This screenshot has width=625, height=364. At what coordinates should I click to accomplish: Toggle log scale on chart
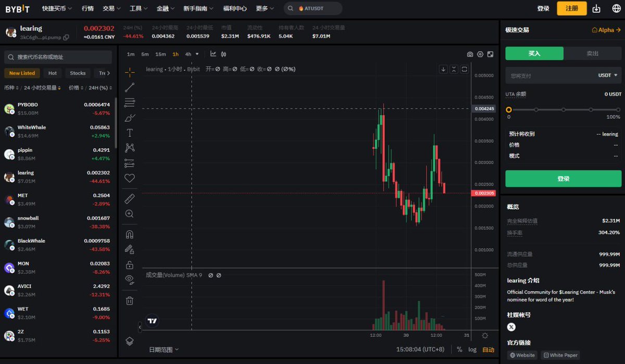pos(472,349)
